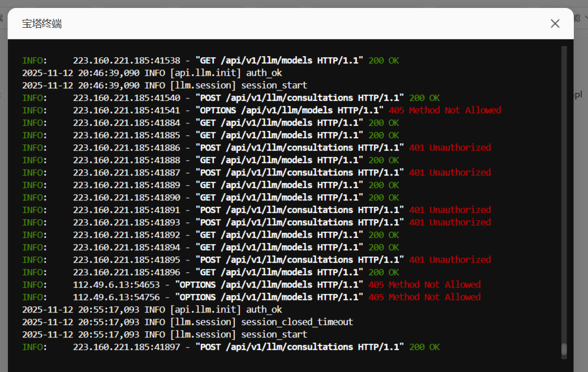Click OPTIONS line from 112.49.6.13:54756
588x372 pixels.
click(x=251, y=297)
